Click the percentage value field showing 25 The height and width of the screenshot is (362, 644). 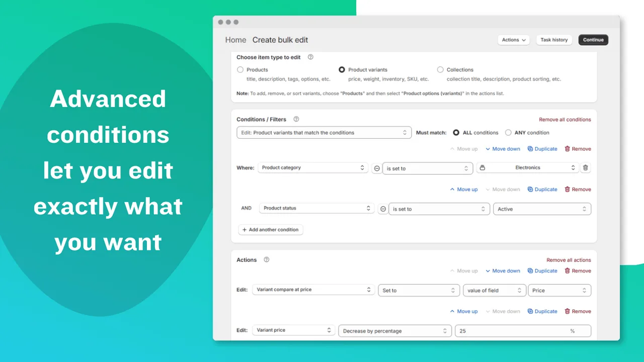[523, 331]
